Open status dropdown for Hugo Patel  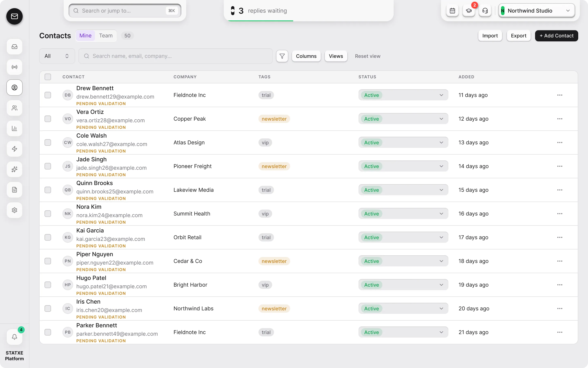(403, 285)
